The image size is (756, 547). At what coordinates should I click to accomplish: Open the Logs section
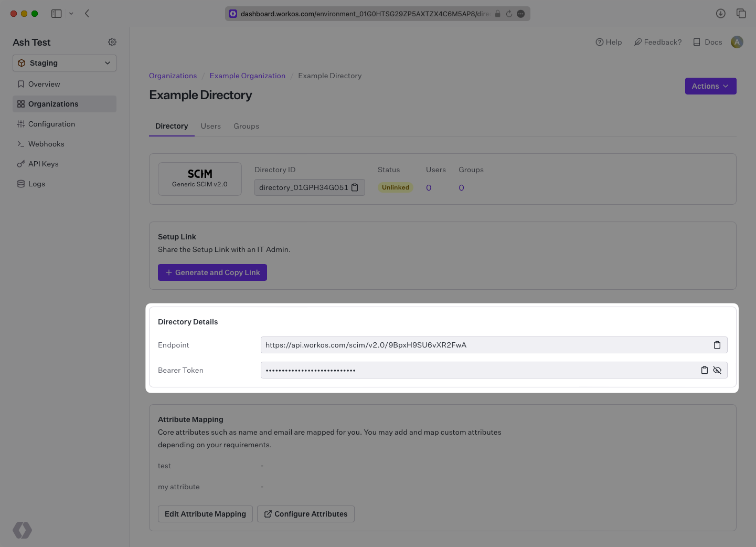pos(37,183)
